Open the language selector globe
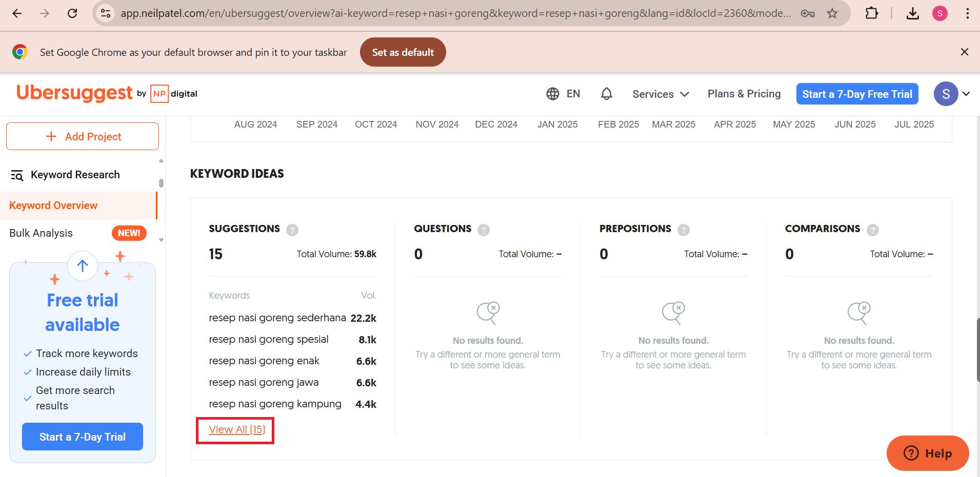980x477 pixels. pyautogui.click(x=552, y=94)
